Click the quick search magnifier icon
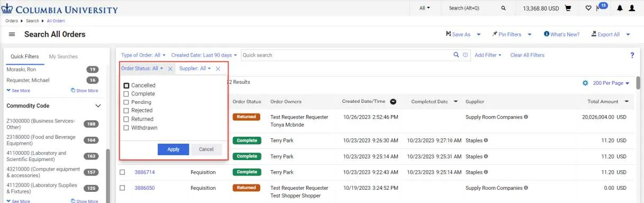The height and width of the screenshot is (203, 644). point(456,55)
